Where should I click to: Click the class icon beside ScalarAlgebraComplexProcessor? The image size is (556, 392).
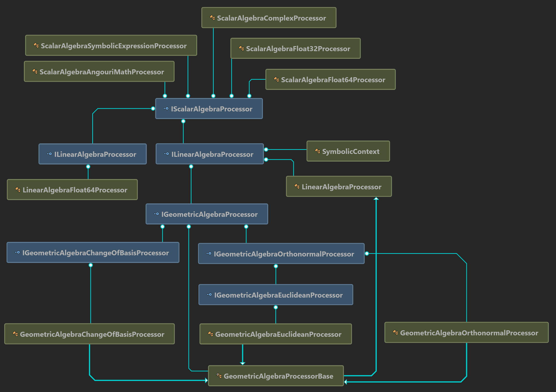(x=212, y=18)
